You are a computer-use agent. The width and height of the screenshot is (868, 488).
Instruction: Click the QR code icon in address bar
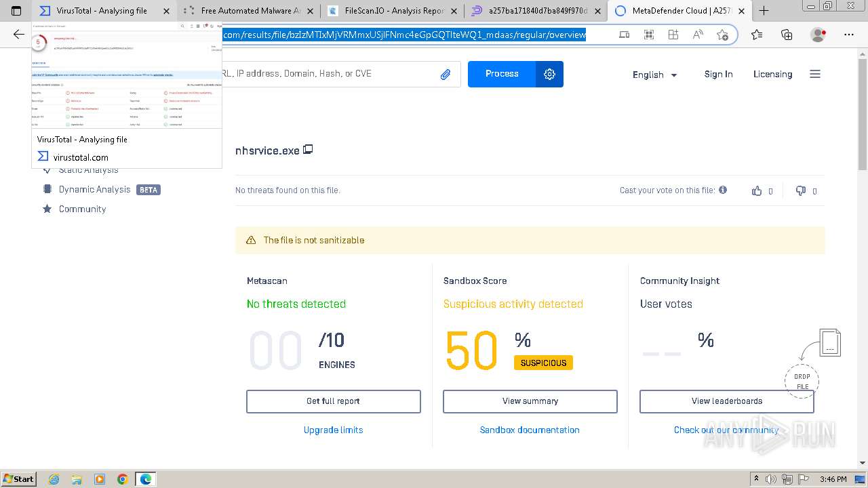pos(649,35)
